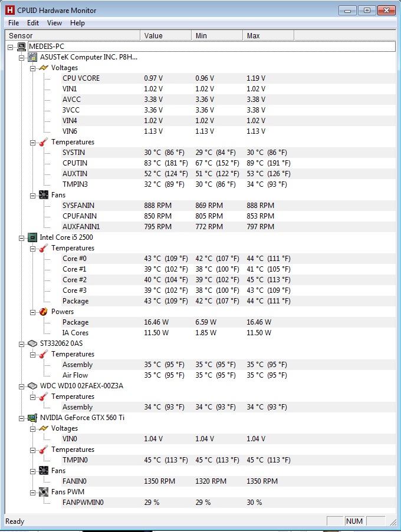Collapse the motherboard Temperatures section
Screen dimensions: 401x532
pyautogui.click(x=33, y=142)
